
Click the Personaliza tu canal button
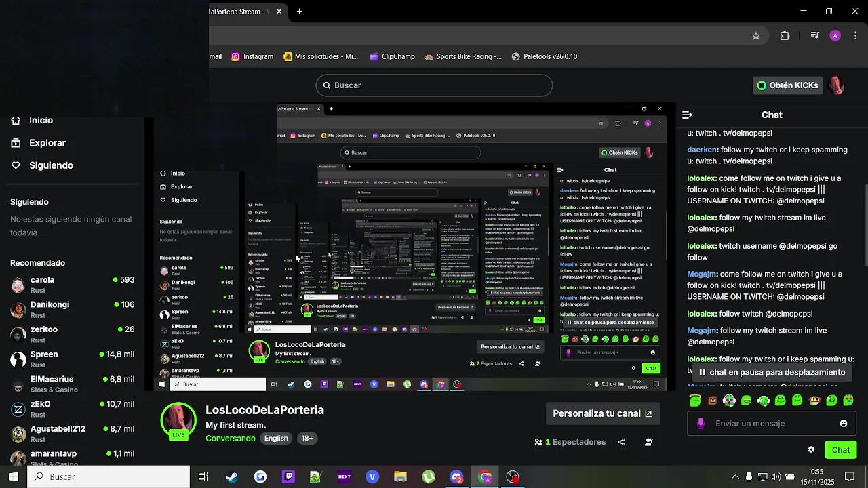(602, 413)
